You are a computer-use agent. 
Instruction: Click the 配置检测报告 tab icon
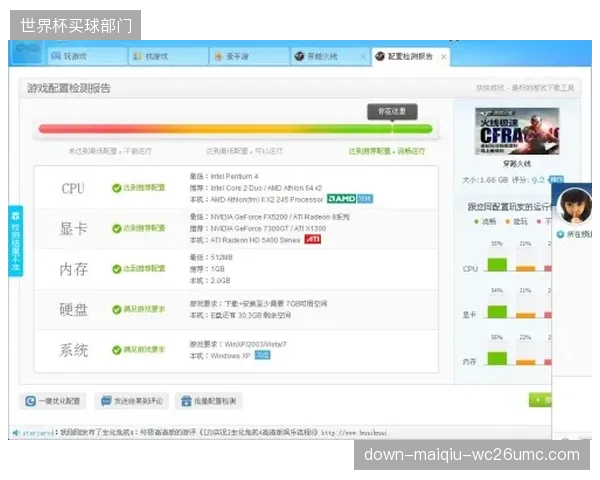tap(380, 56)
